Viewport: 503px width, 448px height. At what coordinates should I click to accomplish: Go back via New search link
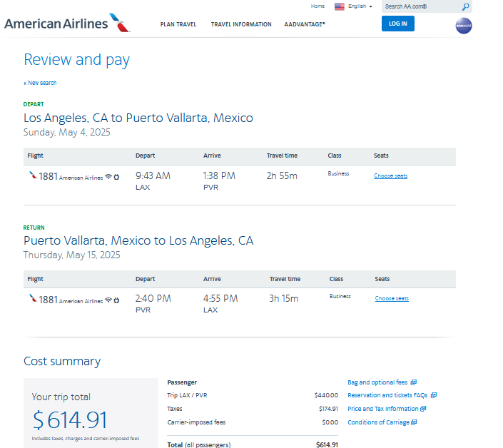pos(40,83)
